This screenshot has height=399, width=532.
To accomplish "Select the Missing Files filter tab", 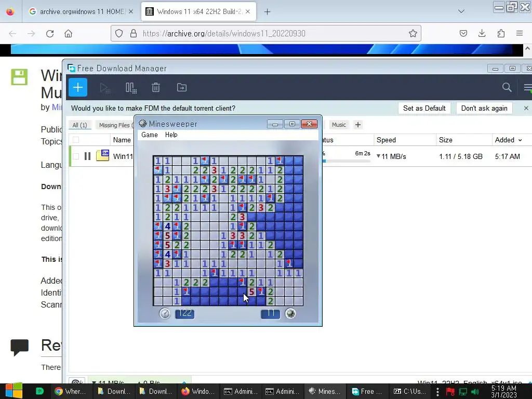I will click(x=116, y=125).
